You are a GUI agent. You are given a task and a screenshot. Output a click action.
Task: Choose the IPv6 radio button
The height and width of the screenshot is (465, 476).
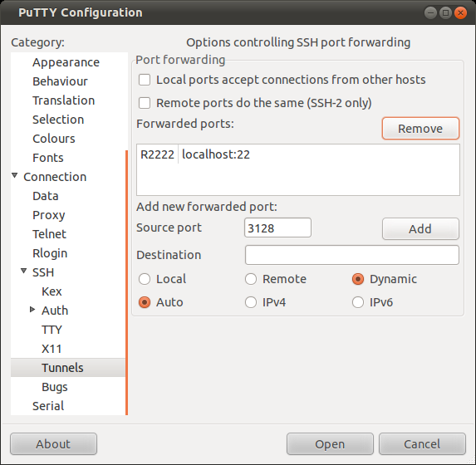[x=358, y=302]
